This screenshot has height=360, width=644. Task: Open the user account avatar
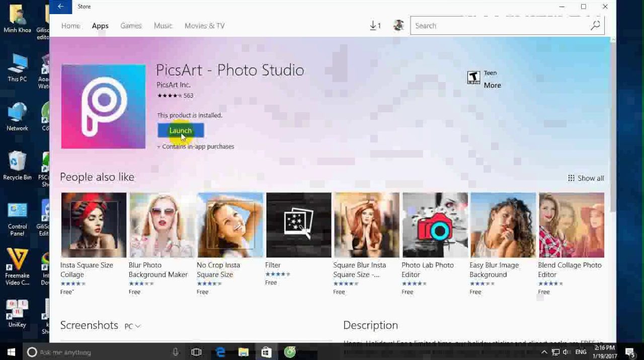click(398, 26)
